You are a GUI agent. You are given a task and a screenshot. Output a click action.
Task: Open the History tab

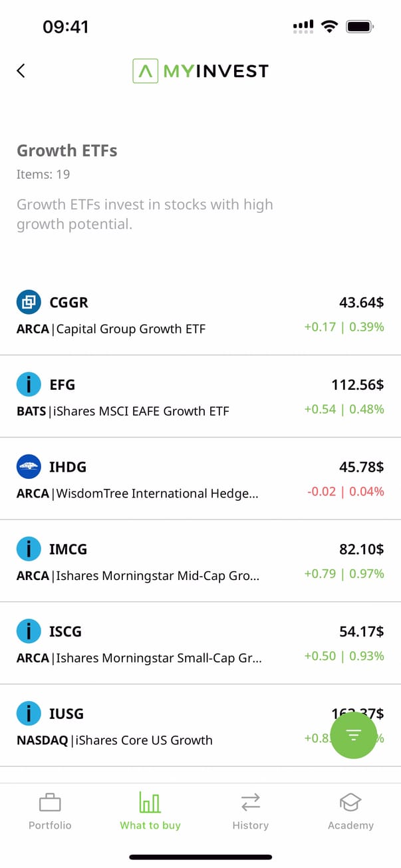coord(250,811)
